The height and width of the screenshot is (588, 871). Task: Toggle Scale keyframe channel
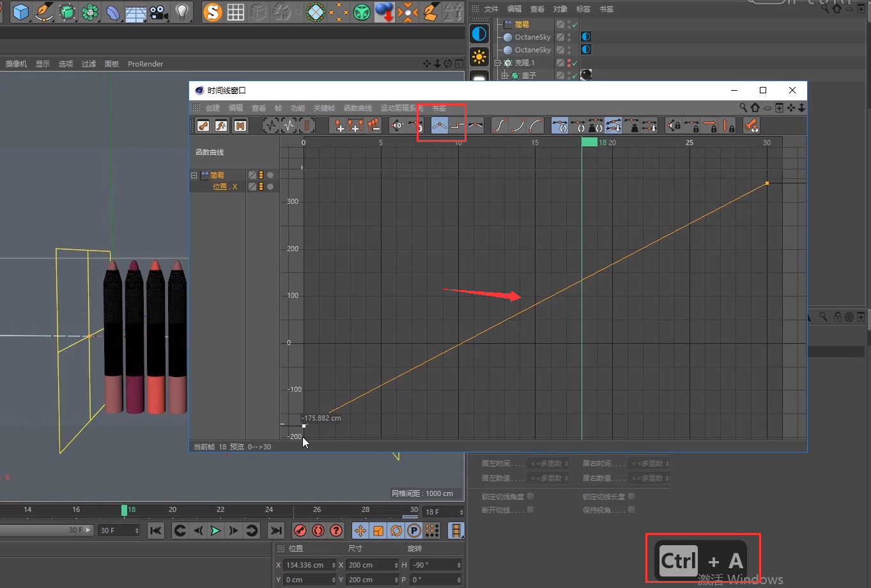378,530
